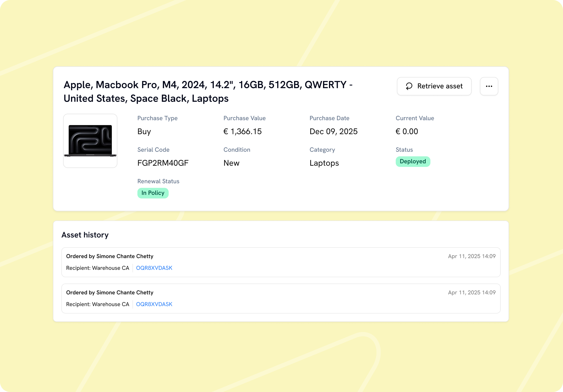This screenshot has width=563, height=392.
Task: Click the New condition value
Action: coord(231,163)
